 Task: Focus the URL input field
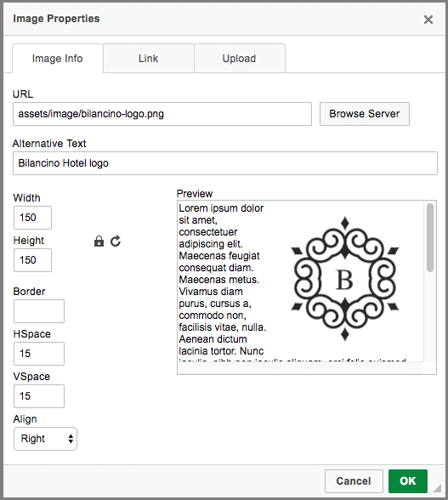pos(162,114)
